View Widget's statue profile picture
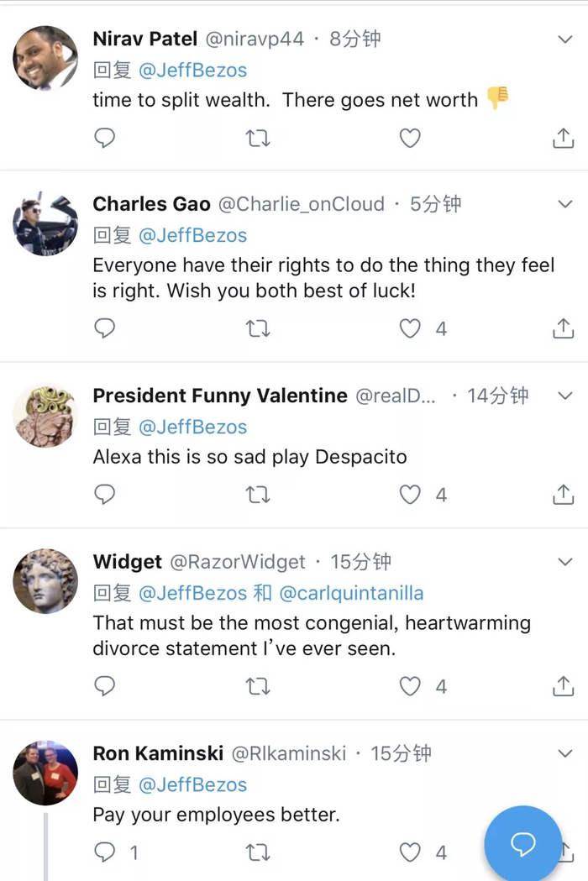 click(x=45, y=581)
